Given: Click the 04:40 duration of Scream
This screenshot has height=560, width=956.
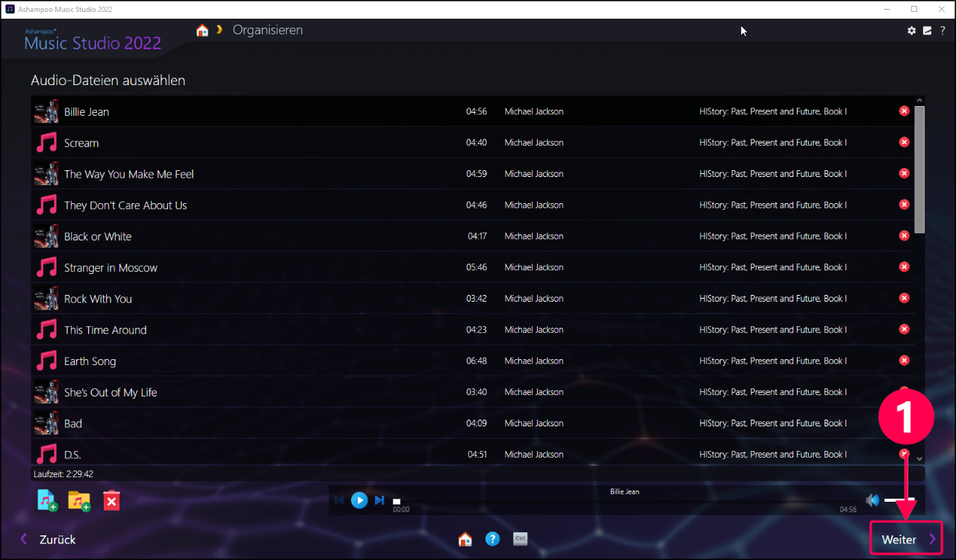Looking at the screenshot, I should tap(477, 143).
